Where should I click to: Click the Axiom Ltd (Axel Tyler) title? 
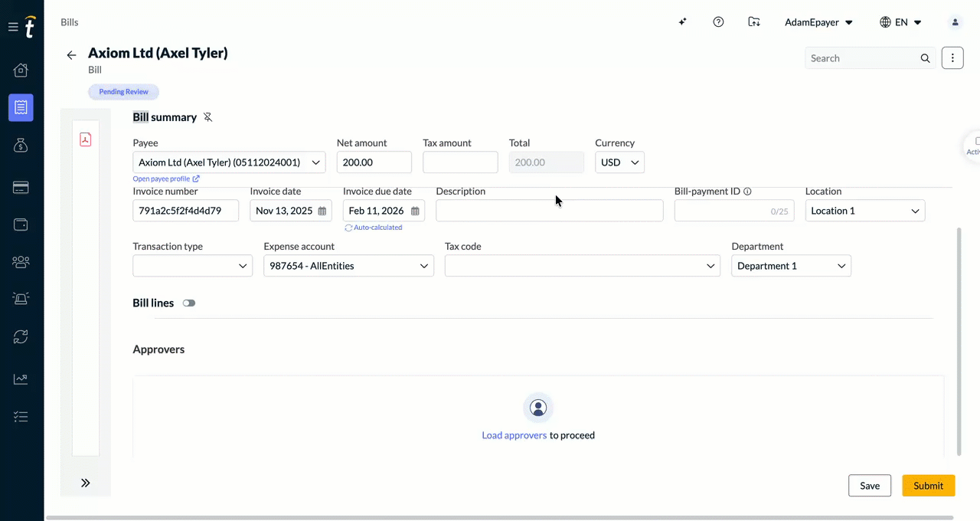click(158, 53)
